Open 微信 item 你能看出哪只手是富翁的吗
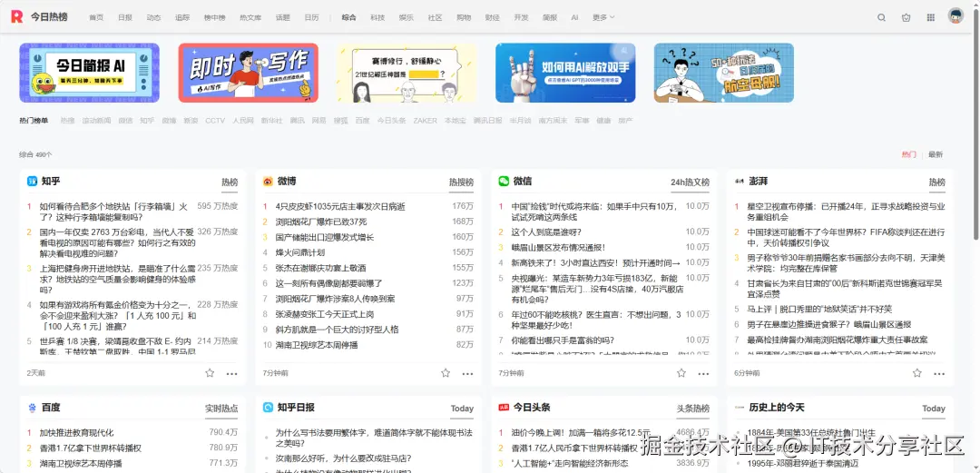Viewport: 980px width, 473px height. [563, 340]
